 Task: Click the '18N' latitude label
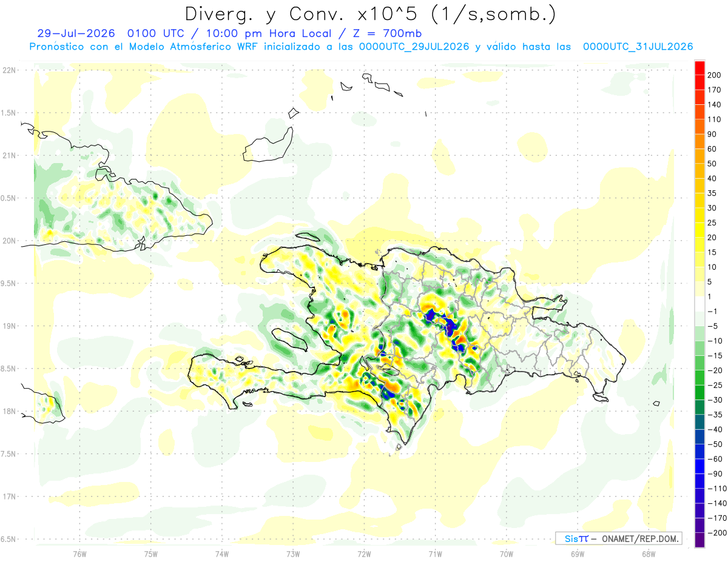[8, 411]
